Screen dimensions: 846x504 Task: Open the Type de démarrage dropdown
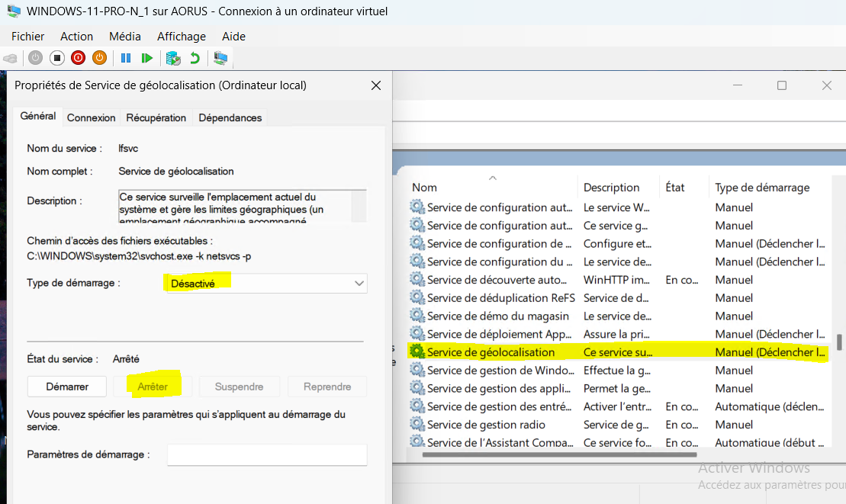[265, 283]
